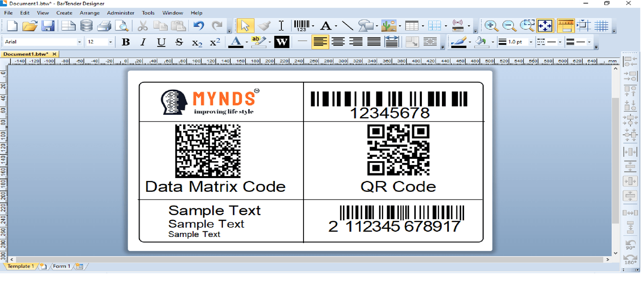Select the MYNDS logo image

point(210,102)
